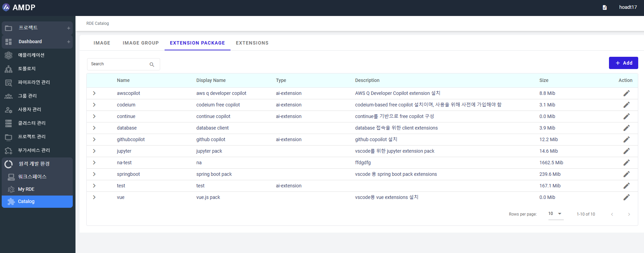Click the '1-10 of 10' pagination text

[x=586, y=214]
